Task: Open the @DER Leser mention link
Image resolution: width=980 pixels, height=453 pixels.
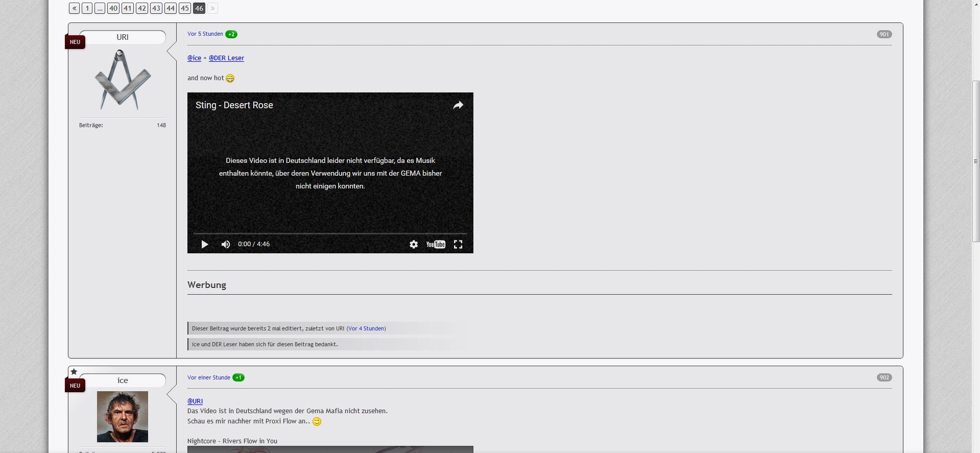Action: pyautogui.click(x=226, y=58)
